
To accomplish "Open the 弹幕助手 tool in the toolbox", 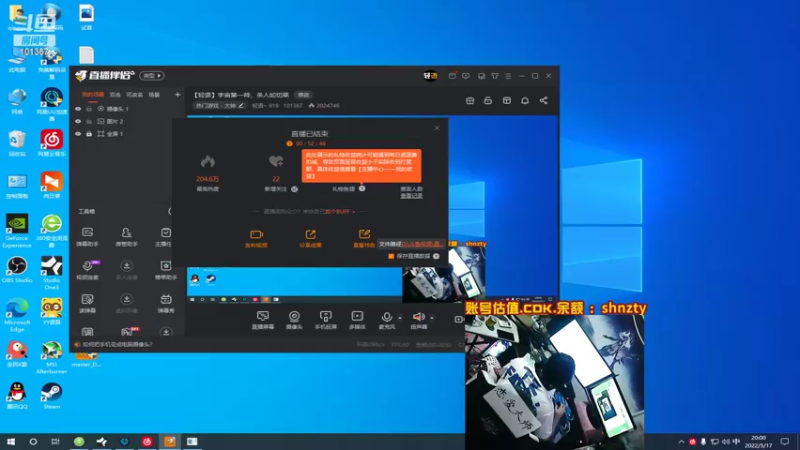I will 87,237.
